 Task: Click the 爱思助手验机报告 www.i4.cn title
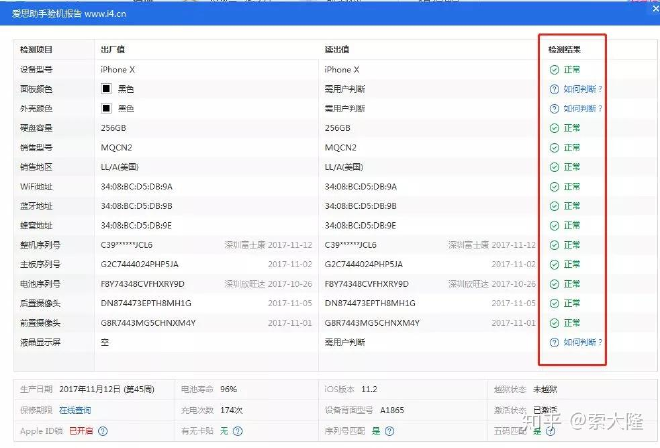click(69, 14)
